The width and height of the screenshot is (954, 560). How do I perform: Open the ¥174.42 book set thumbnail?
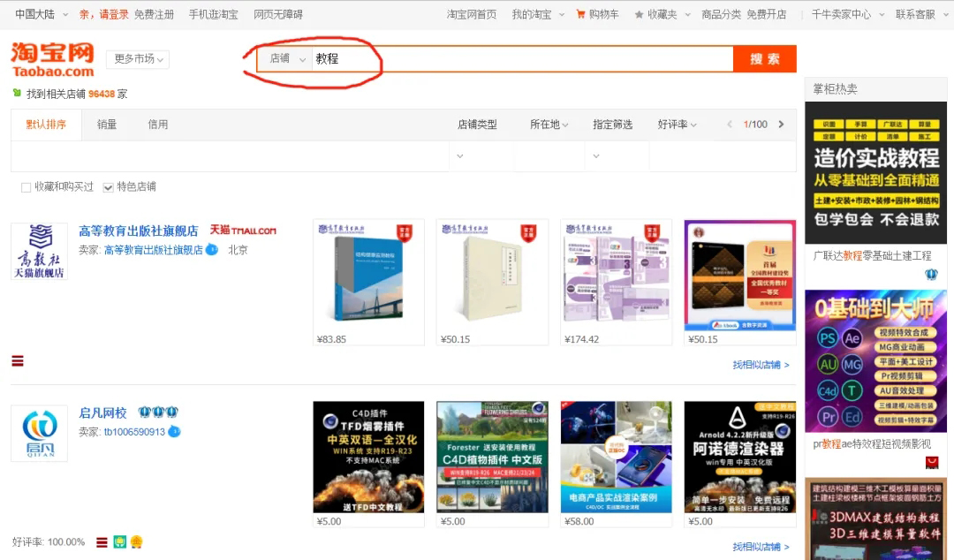click(617, 275)
